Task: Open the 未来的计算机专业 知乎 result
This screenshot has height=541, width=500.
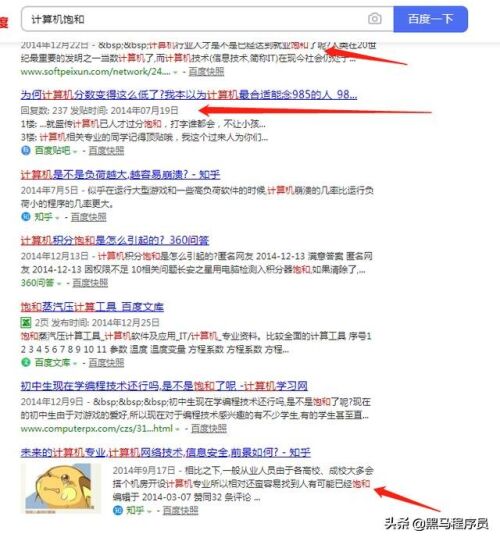Action: pyautogui.click(x=166, y=452)
